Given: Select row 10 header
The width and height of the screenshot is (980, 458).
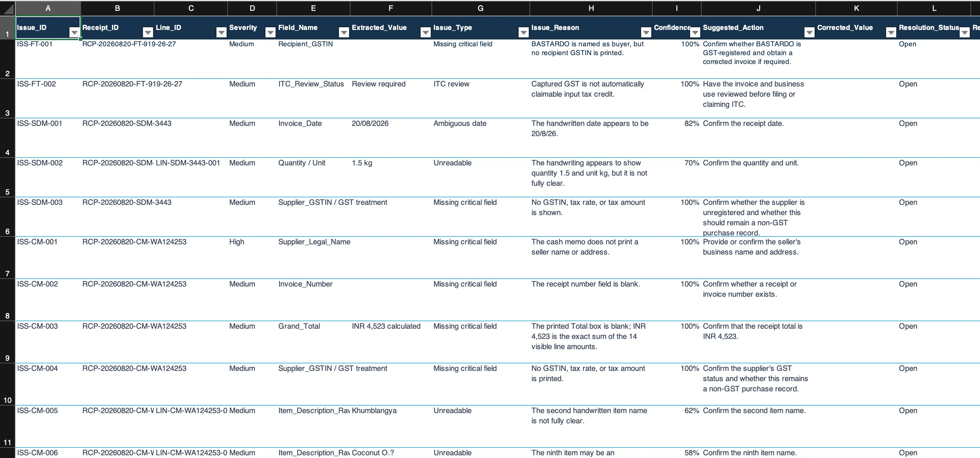Looking at the screenshot, I should 7,384.
